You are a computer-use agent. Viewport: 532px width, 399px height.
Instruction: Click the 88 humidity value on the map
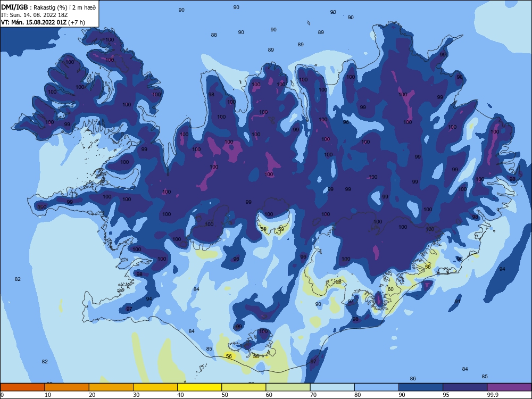(x=214, y=35)
